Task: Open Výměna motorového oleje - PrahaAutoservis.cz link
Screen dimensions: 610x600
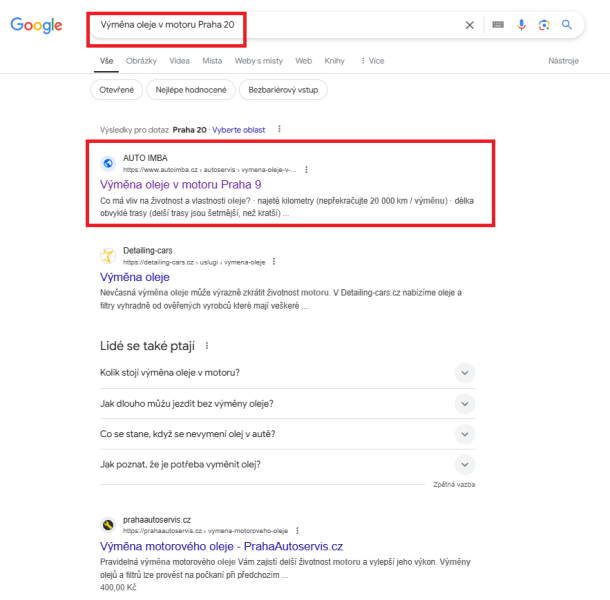Action: pyautogui.click(x=221, y=546)
